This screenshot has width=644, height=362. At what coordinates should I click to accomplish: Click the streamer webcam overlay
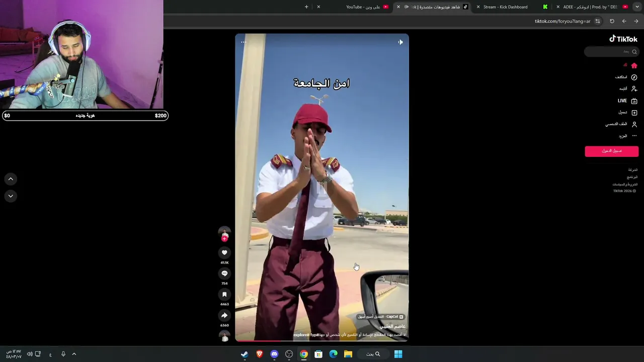[x=82, y=54]
